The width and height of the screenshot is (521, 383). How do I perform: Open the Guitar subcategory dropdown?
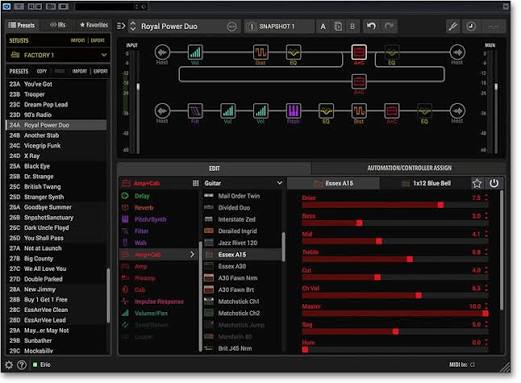(279, 183)
